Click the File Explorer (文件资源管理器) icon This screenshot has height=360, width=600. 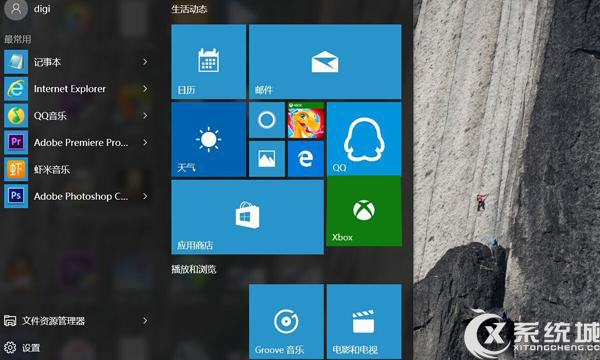pos(10,321)
